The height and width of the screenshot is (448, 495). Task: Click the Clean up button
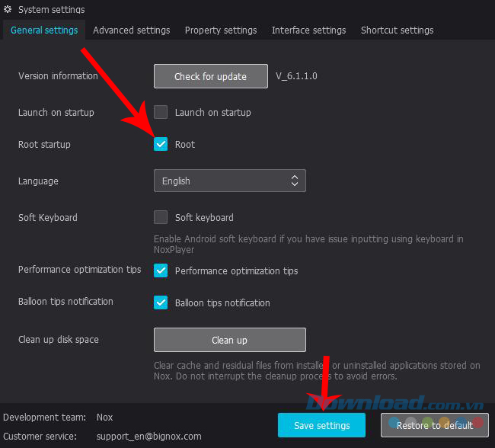[230, 340]
